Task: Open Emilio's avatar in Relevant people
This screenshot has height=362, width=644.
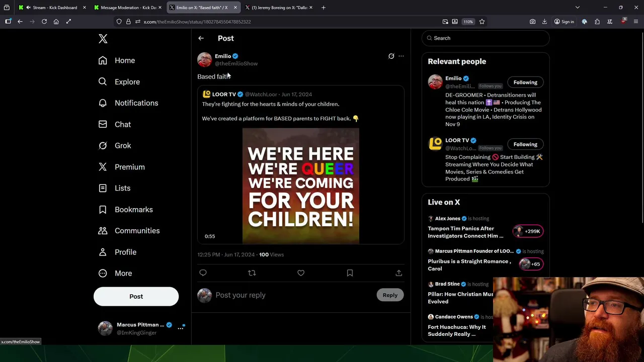Action: 435,82
